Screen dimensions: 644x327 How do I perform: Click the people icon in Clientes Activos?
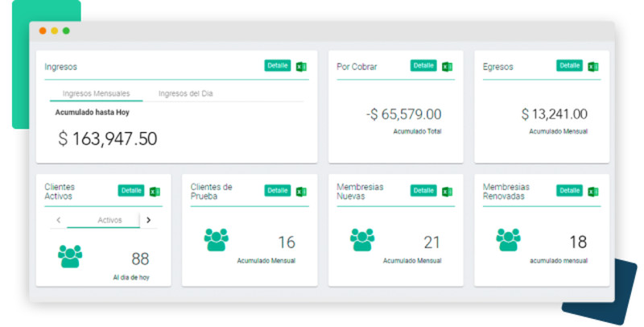point(70,256)
